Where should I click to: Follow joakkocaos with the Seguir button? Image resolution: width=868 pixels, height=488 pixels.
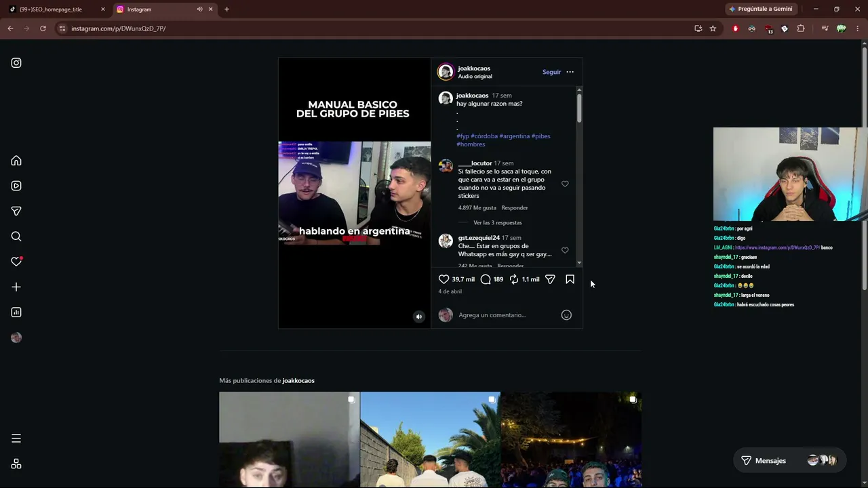[x=551, y=72]
